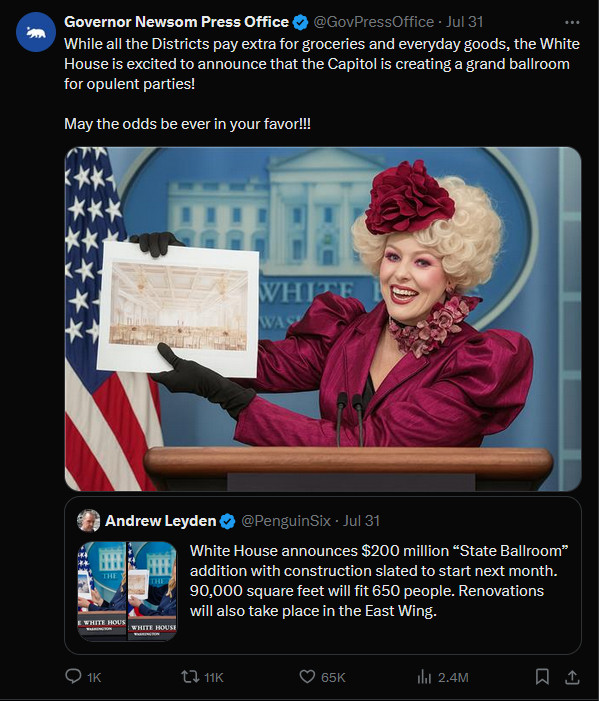Image resolution: width=599 pixels, height=701 pixels.
Task: Open Governor Newsom Press Office profile name
Action: point(176,21)
